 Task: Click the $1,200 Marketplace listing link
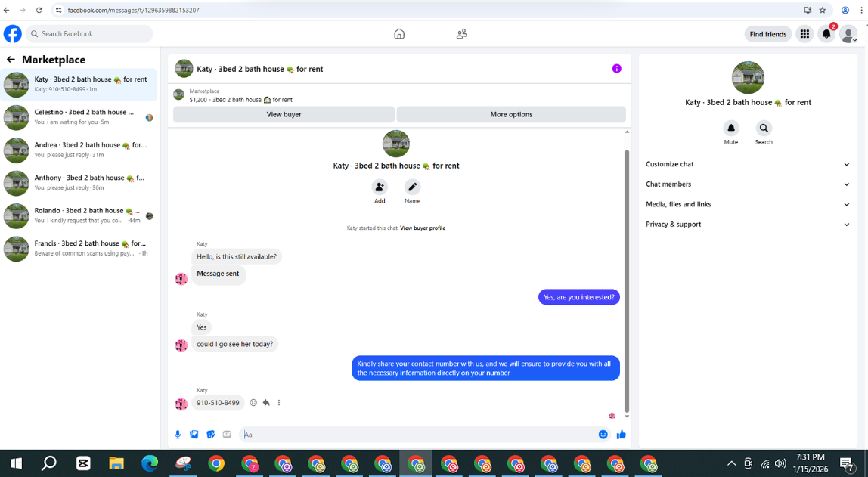(240, 100)
